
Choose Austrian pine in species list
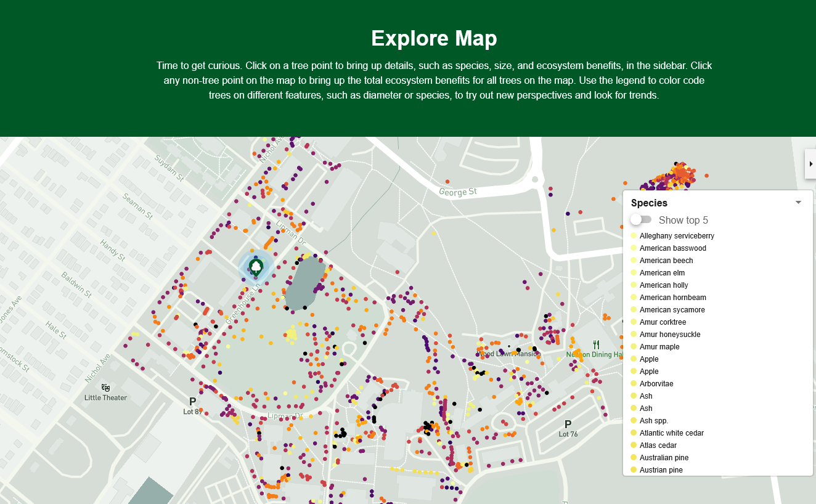661,470
